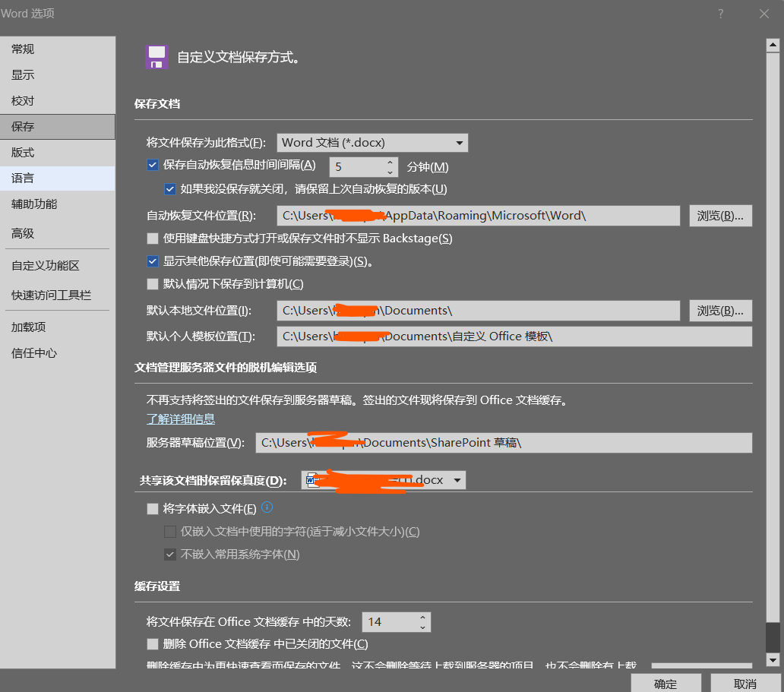784x692 pixels.
Task: Switch to the 信任中心 section
Action: coord(46,352)
